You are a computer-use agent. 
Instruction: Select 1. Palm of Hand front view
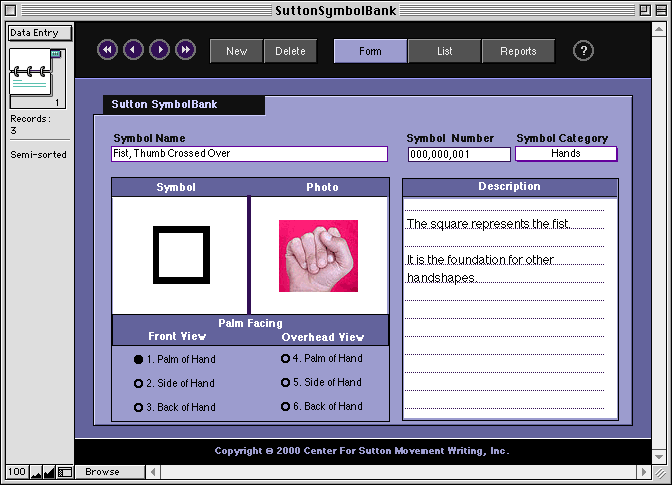(x=175, y=359)
